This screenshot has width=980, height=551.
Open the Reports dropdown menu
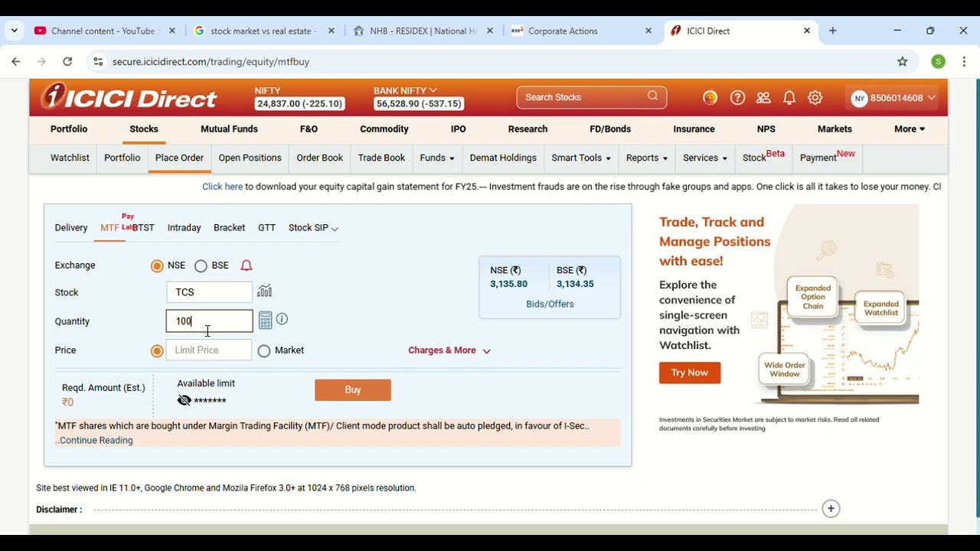(x=647, y=158)
